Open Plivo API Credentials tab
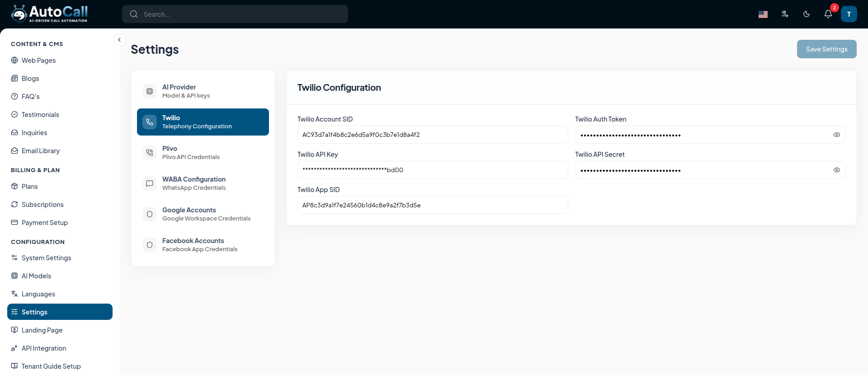Viewport: 868px width, 375px height. coord(203,153)
